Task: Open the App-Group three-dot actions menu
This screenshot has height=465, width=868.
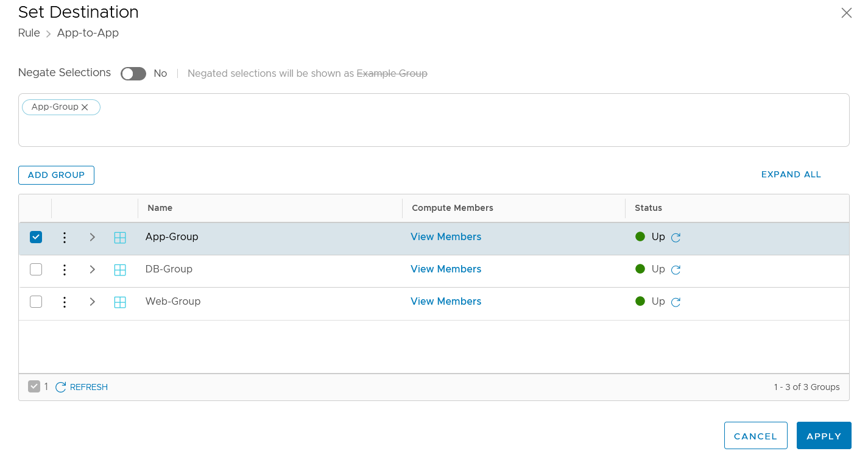Action: pyautogui.click(x=65, y=237)
